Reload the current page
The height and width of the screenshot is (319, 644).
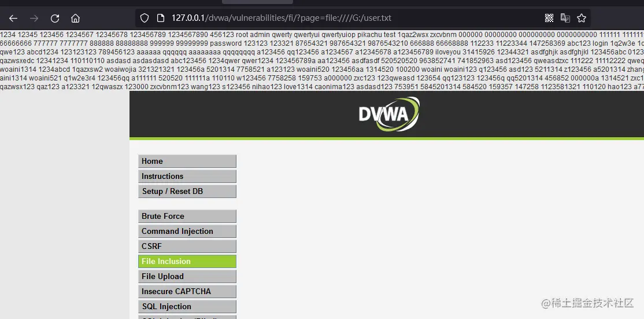coord(55,18)
